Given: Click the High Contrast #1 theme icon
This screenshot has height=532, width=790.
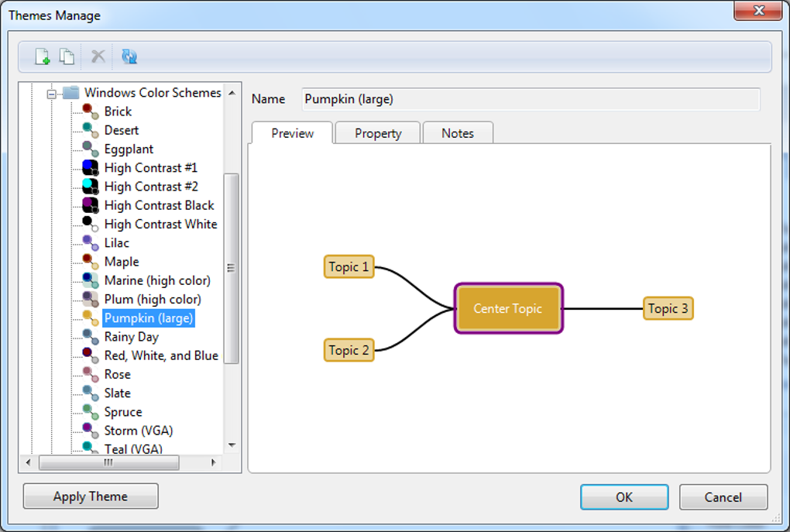Looking at the screenshot, I should click(x=91, y=168).
